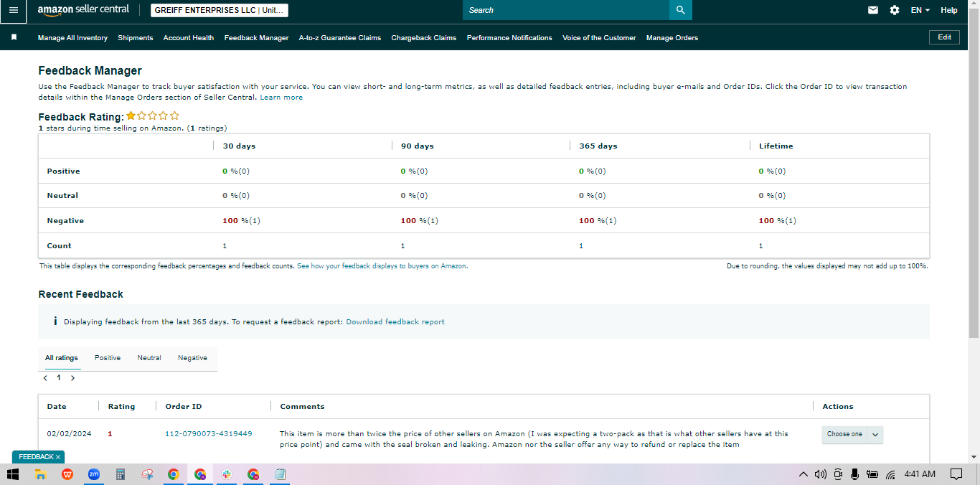Click the one-star Feedback Rating stars

click(x=153, y=116)
